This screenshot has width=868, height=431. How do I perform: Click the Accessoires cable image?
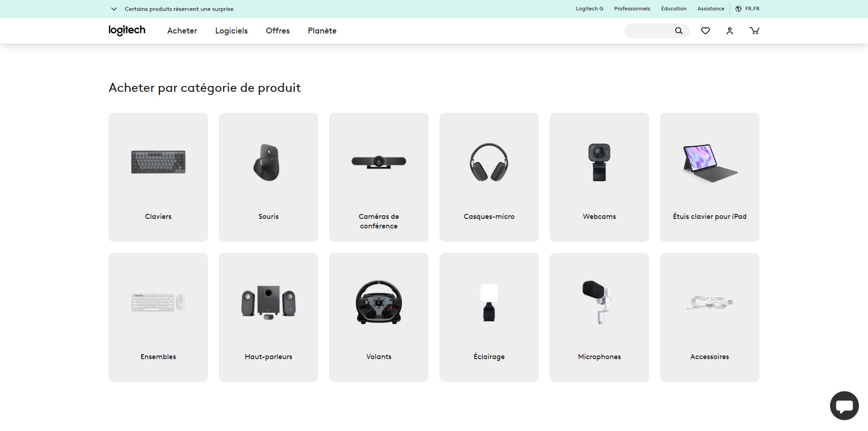(x=710, y=303)
